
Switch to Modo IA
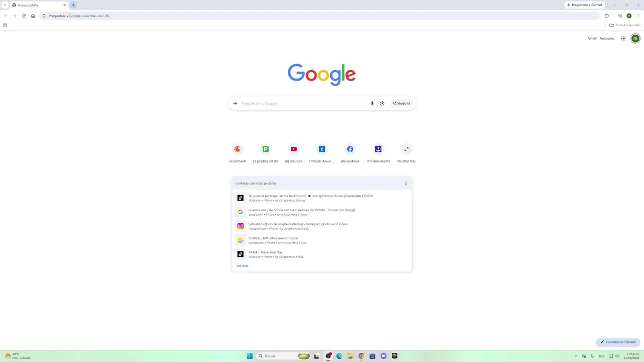[x=401, y=104]
